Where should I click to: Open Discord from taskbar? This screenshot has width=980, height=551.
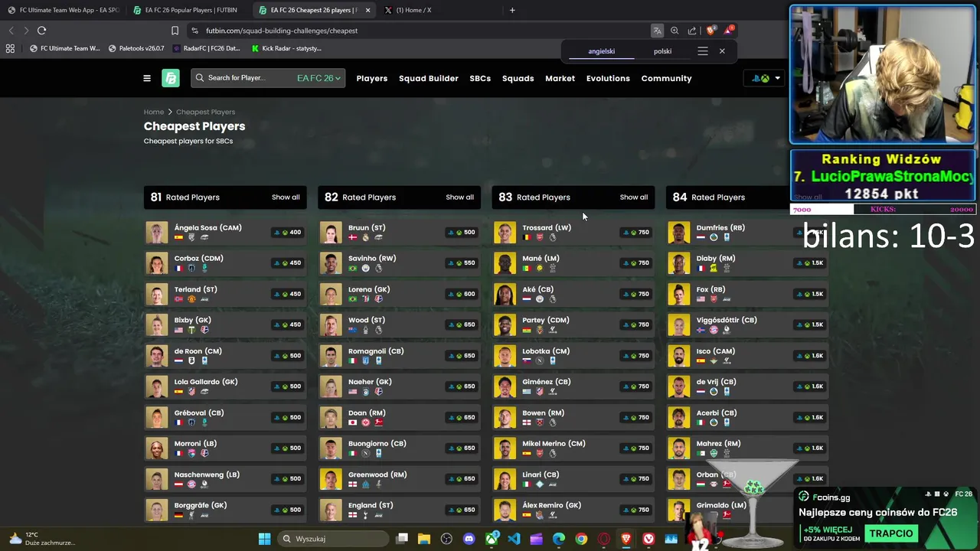coord(469,539)
